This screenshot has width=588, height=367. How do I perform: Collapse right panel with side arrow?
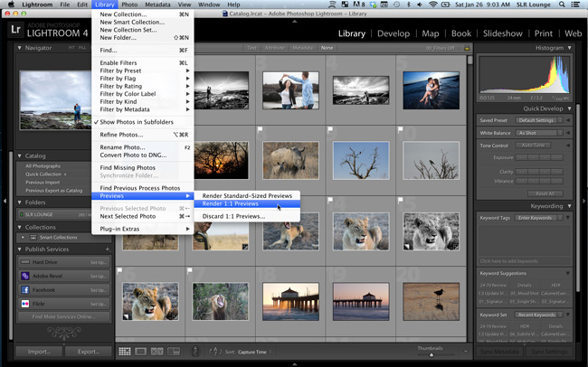pos(583,202)
